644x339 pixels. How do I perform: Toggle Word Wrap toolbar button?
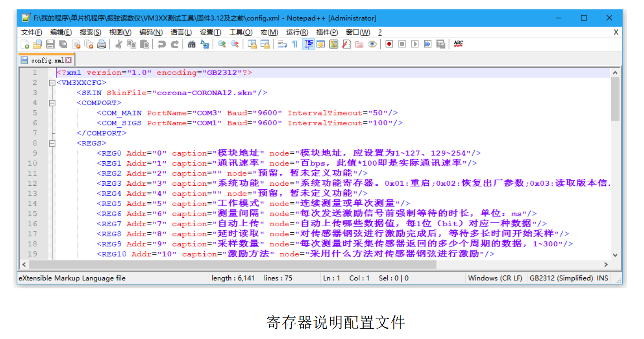(x=282, y=44)
